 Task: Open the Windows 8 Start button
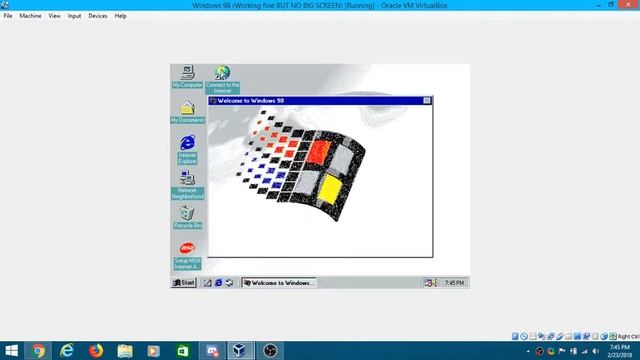coord(11,351)
